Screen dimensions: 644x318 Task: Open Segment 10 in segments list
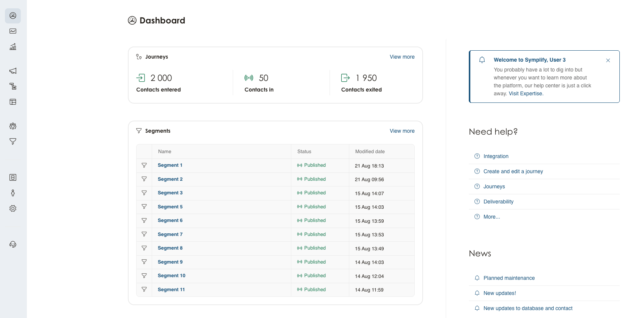[x=171, y=276]
